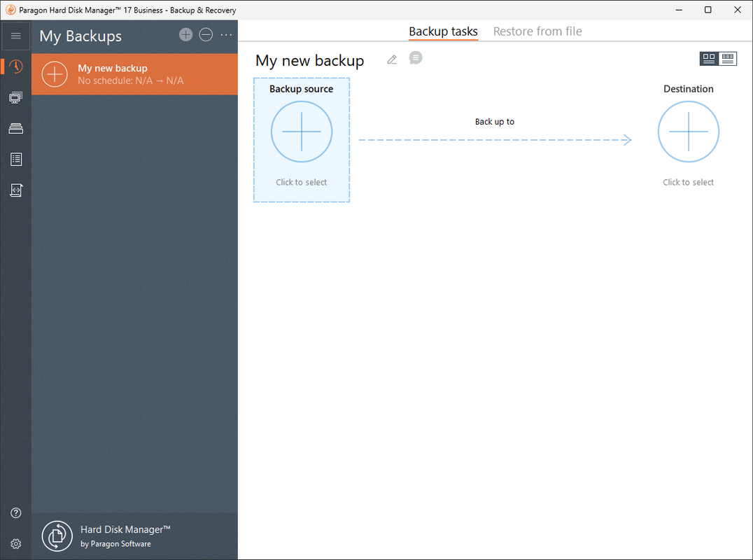Edit backup name with pencil icon
753x560 pixels.
click(x=392, y=59)
